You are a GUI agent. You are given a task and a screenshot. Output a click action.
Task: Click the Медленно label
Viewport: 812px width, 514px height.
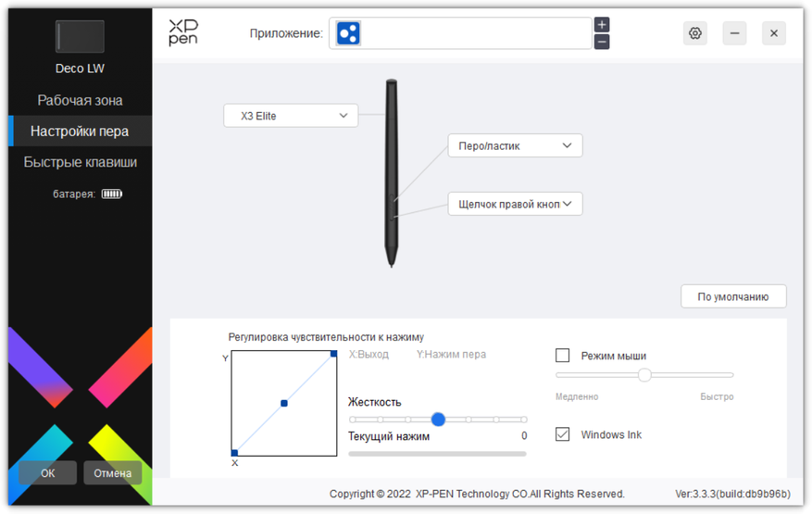pos(577,396)
